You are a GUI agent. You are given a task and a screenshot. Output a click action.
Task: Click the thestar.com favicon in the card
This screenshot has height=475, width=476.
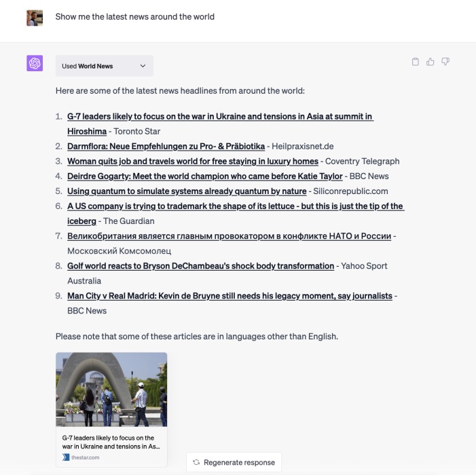point(66,457)
